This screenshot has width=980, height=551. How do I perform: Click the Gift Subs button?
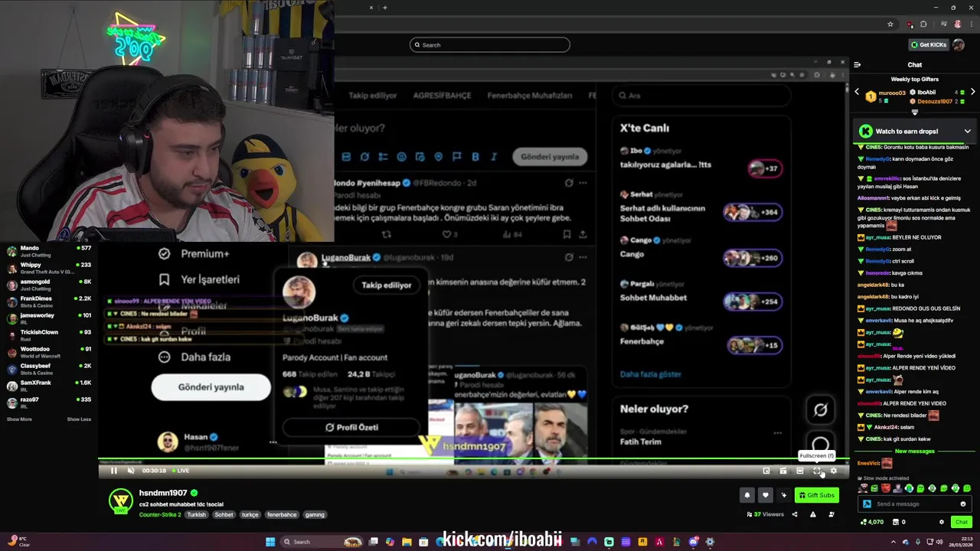(816, 495)
